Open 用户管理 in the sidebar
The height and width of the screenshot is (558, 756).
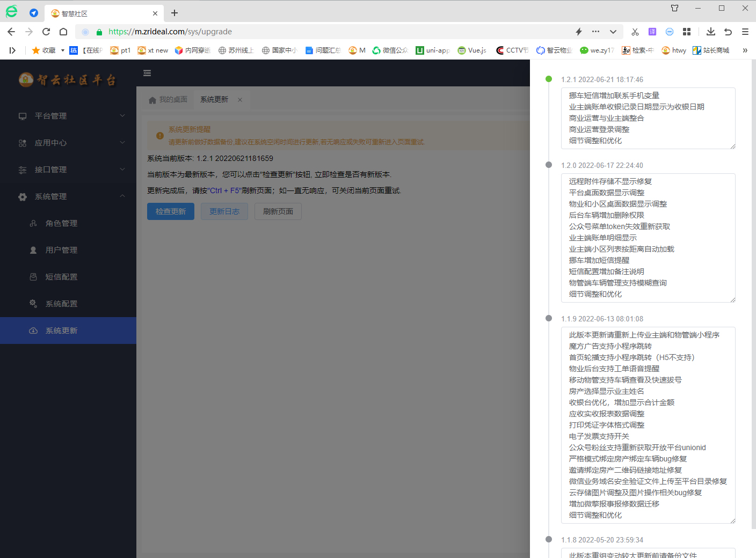[68, 250]
